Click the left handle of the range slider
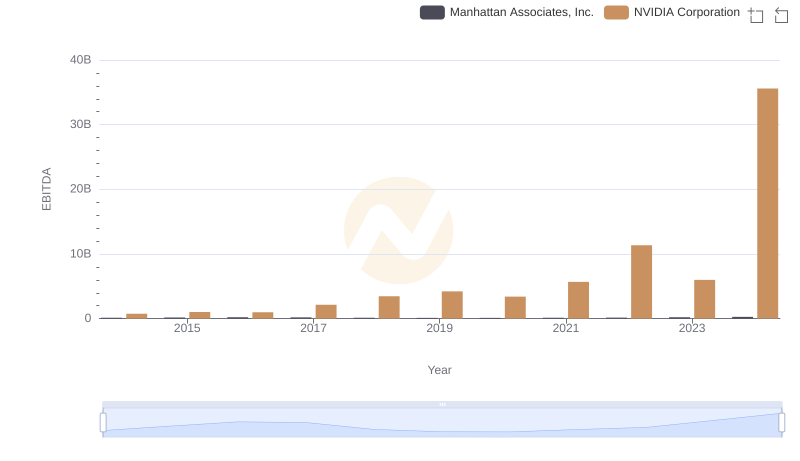The height and width of the screenshot is (461, 800). (x=103, y=422)
